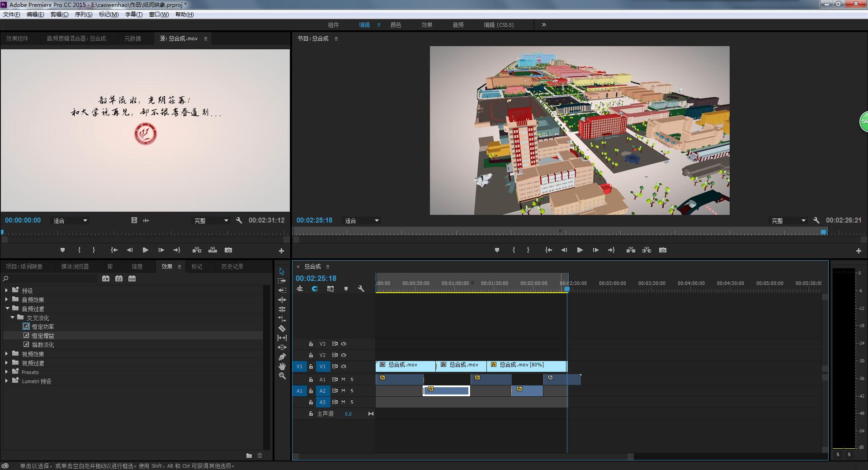868x470 pixels.
Task: Toggle lock on track V2
Action: click(x=311, y=355)
